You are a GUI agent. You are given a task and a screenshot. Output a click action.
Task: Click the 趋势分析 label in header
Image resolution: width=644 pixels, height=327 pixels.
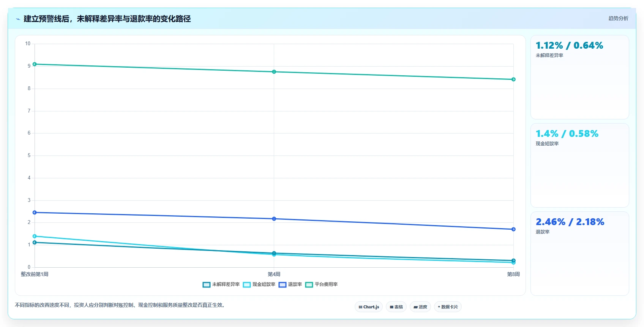(618, 18)
